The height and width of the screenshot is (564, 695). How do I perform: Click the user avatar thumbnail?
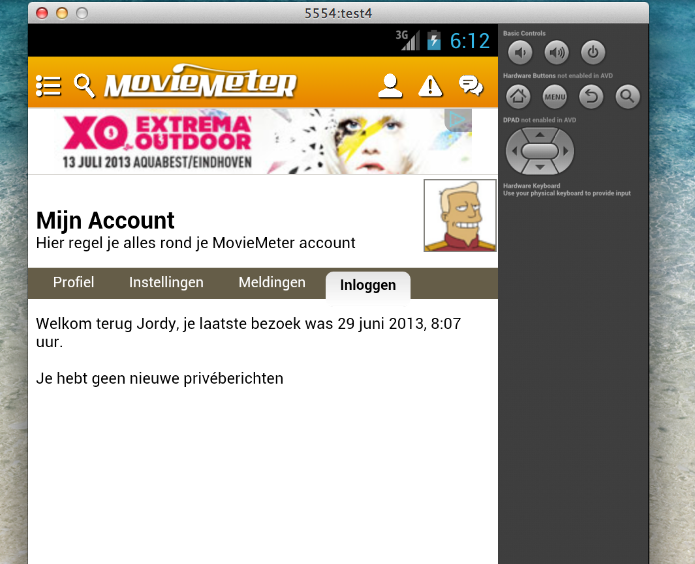(460, 216)
